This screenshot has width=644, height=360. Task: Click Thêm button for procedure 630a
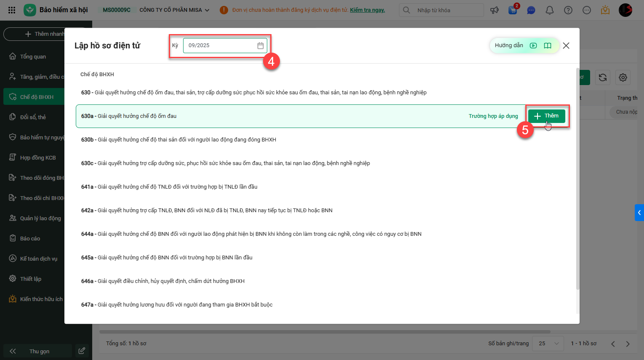[x=547, y=116]
